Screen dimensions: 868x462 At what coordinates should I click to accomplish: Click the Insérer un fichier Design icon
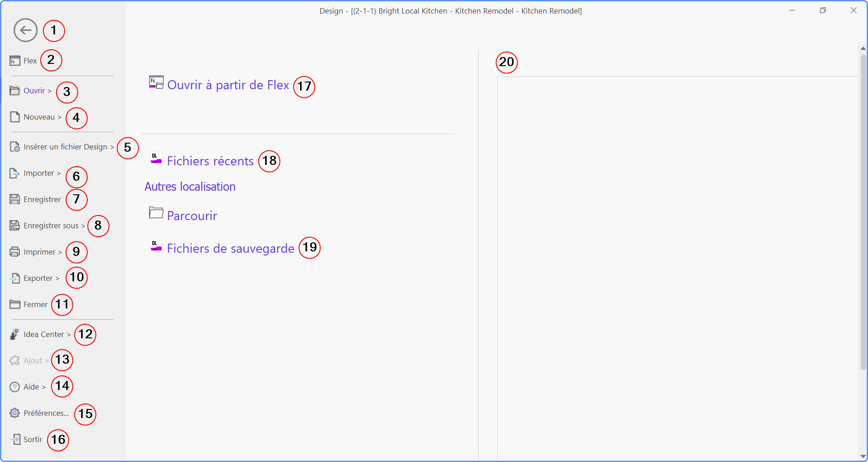point(15,147)
